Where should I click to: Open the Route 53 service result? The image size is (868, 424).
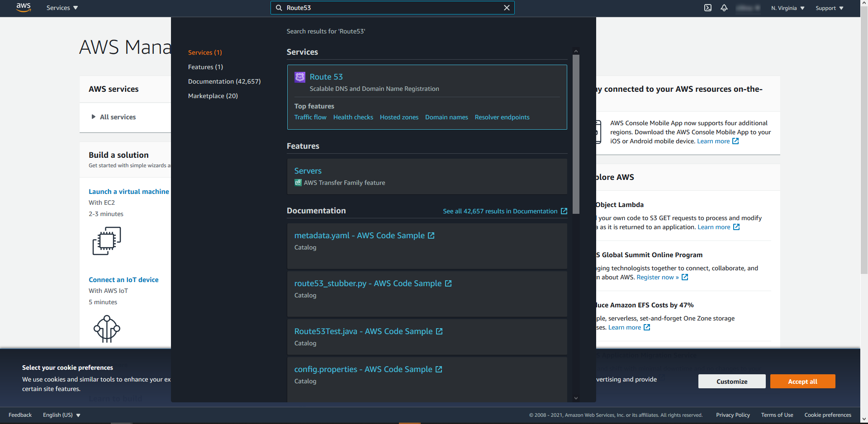tap(326, 77)
